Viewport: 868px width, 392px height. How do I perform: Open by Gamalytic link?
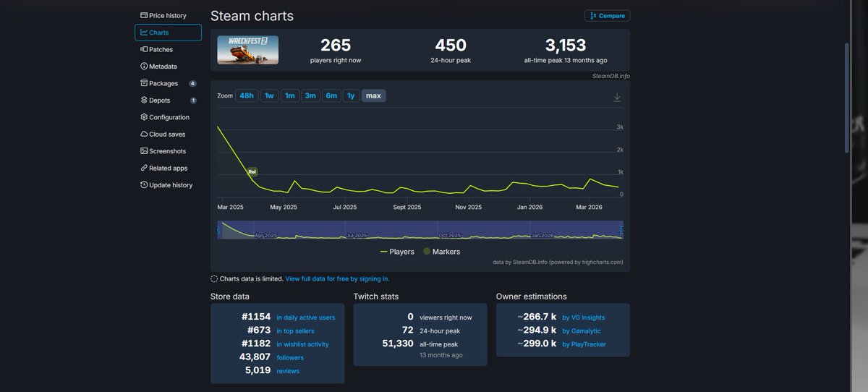(582, 331)
